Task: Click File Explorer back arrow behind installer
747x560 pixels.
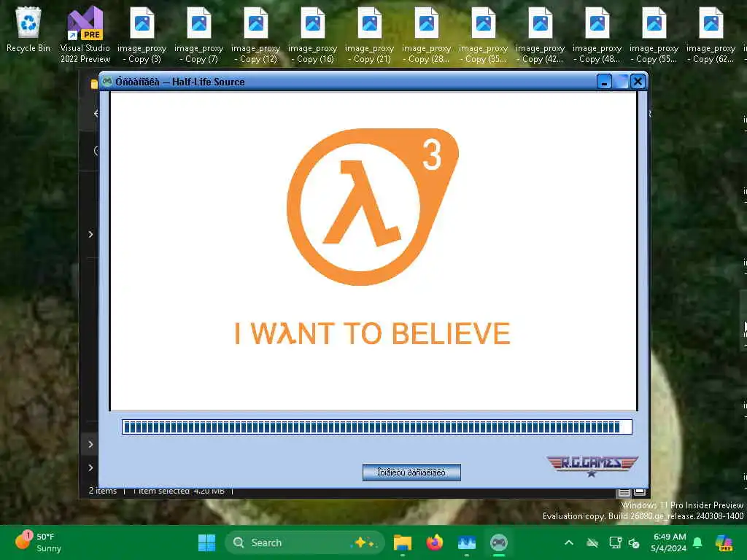Action: tap(96, 113)
